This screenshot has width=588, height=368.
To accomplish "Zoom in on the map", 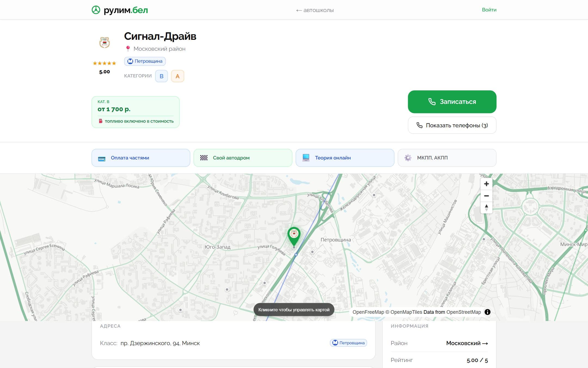I will click(486, 184).
